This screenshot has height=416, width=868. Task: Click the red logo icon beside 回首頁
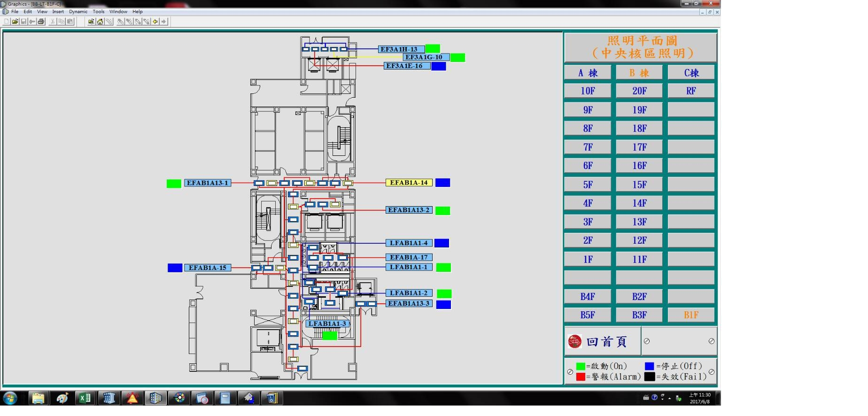(x=574, y=341)
